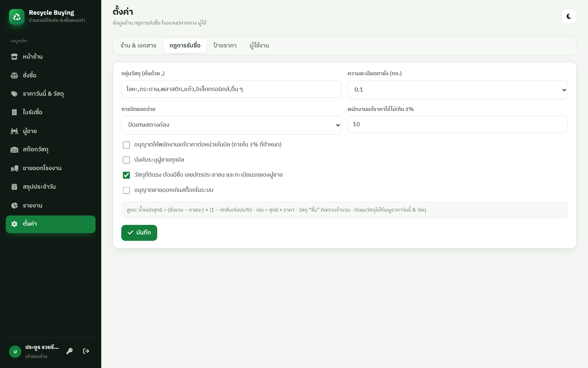Image resolution: width=588 pixels, height=368 pixels.
Task: Open สรุปประจำวัน menu label
Action: tap(39, 187)
